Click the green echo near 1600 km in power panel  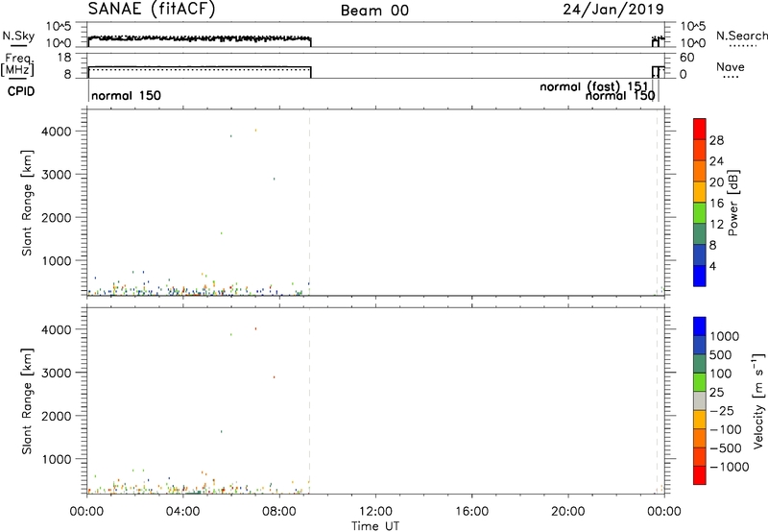point(222,233)
